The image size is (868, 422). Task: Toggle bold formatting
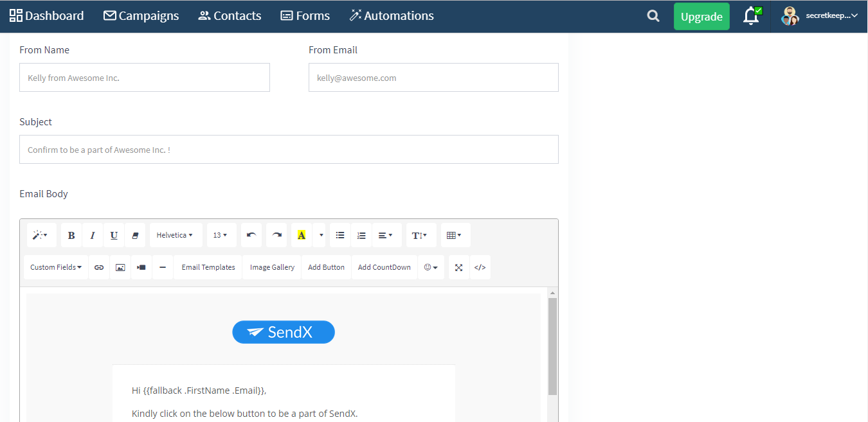pos(71,235)
